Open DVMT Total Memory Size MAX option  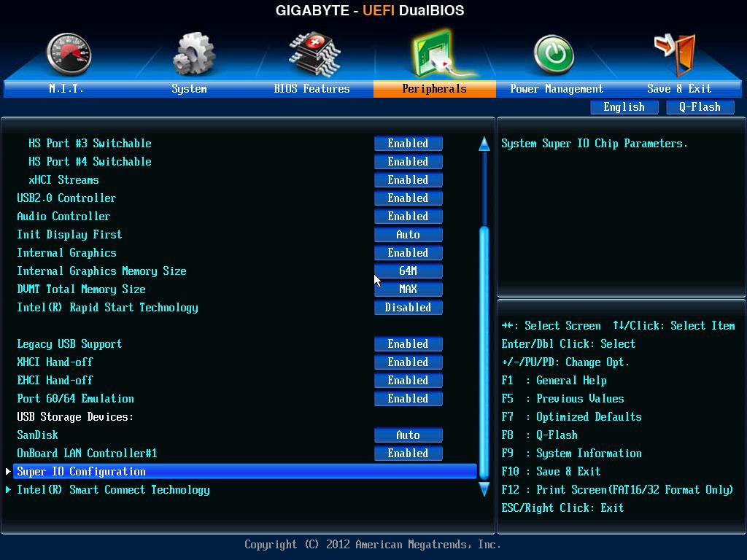pos(409,289)
